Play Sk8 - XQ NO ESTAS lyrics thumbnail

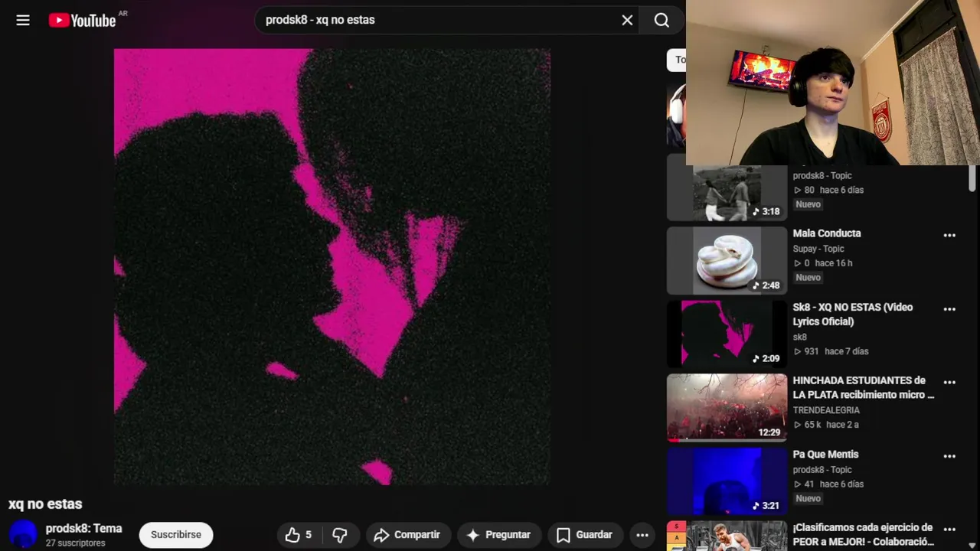(727, 334)
